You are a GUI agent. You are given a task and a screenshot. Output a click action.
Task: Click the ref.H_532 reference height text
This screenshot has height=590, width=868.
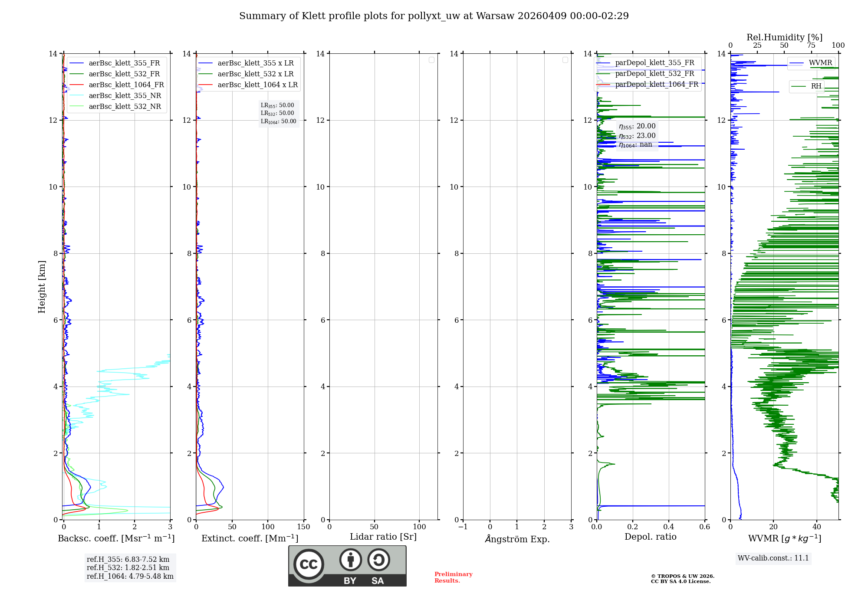click(x=128, y=567)
